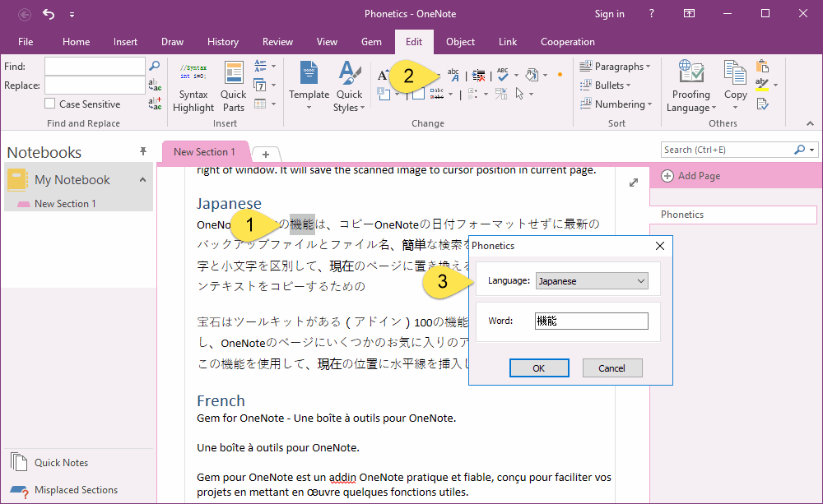Switch to the Object tab
The height and width of the screenshot is (504, 823).
(x=460, y=41)
